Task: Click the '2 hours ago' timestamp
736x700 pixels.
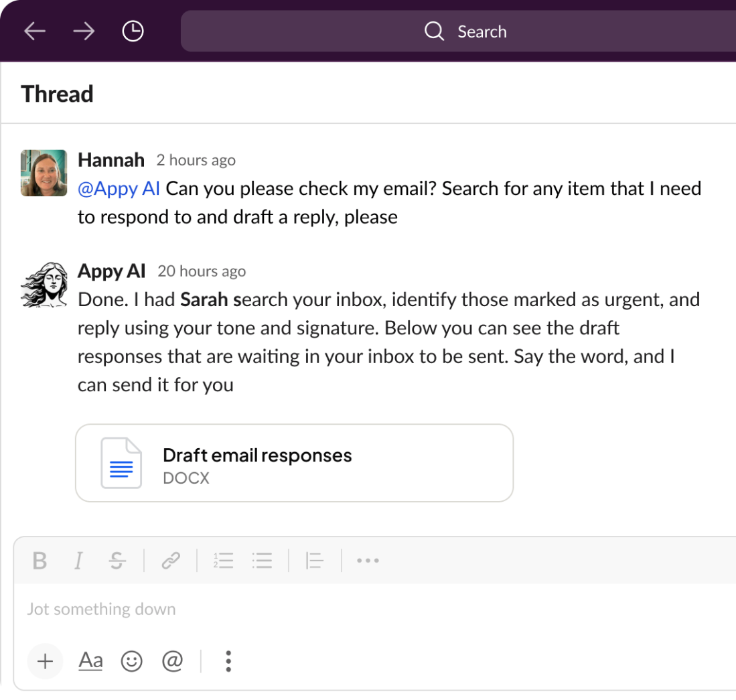Action: (196, 161)
